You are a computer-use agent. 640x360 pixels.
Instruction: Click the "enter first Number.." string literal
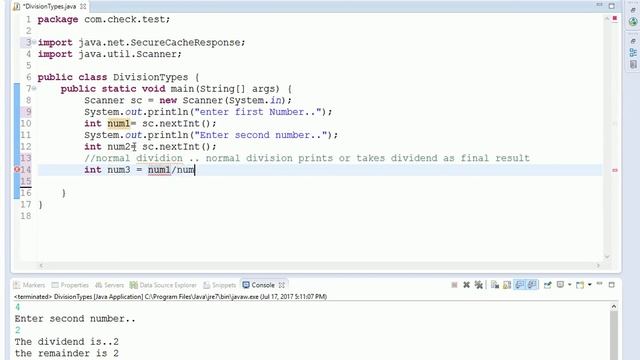pyautogui.click(x=257, y=112)
